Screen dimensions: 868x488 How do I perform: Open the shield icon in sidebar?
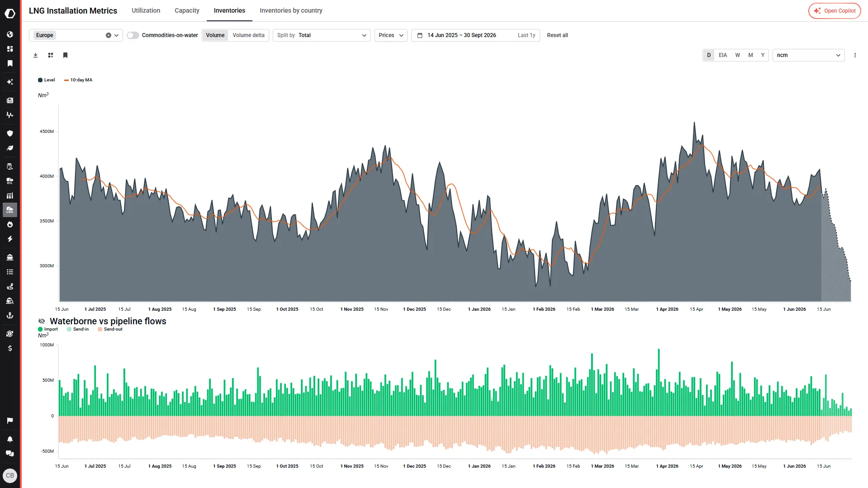10,133
